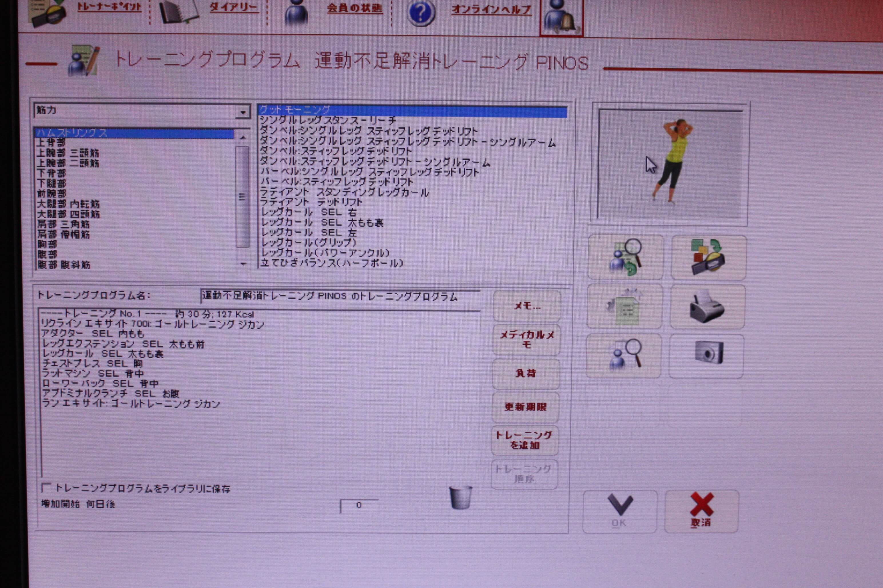Screen dimensions: 883x588
Task: Click the 増加開始 何日後 number field
Action: pyautogui.click(x=359, y=506)
